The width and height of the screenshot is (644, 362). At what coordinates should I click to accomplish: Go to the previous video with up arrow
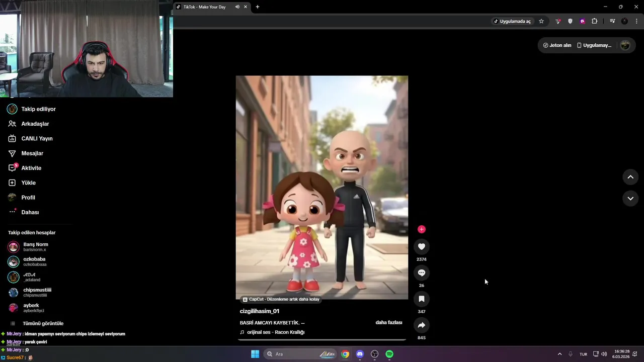[630, 177]
